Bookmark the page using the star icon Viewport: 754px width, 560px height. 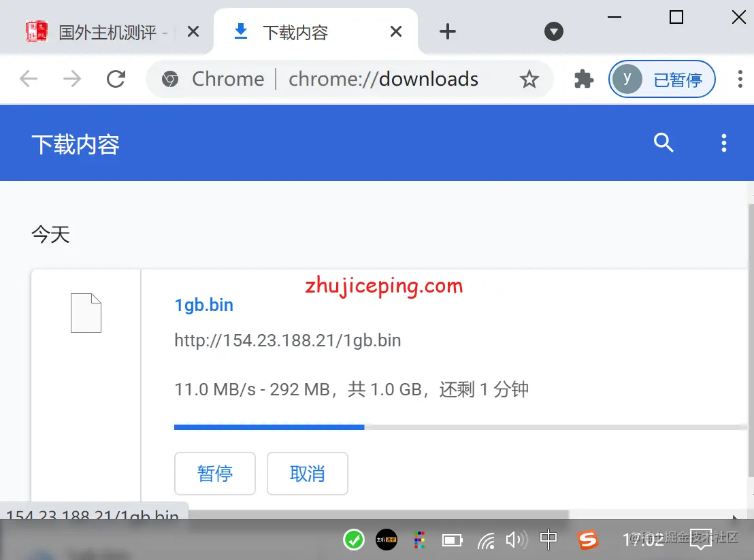(529, 79)
